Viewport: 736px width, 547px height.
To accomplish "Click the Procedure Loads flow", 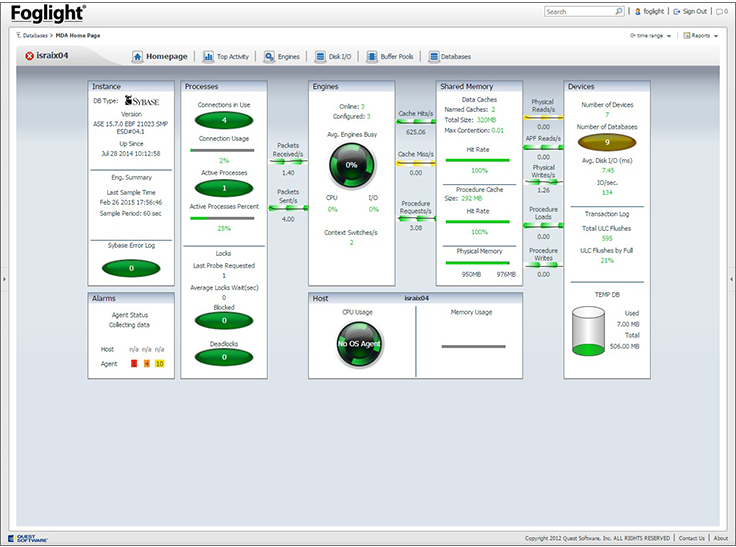I will [x=543, y=225].
